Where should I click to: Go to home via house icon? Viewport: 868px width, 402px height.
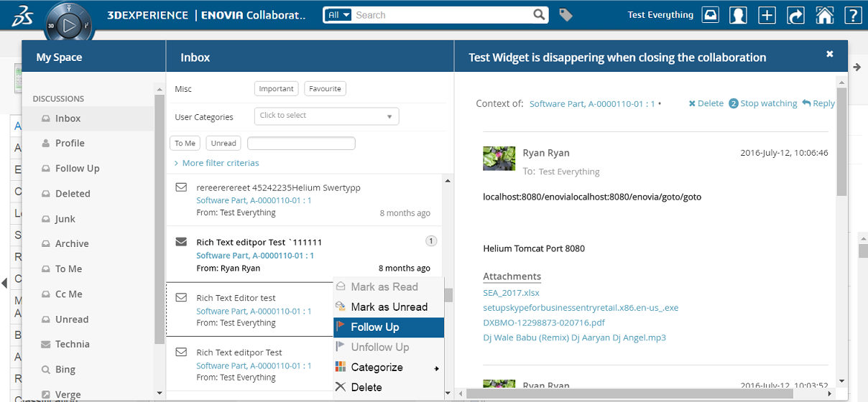[824, 15]
